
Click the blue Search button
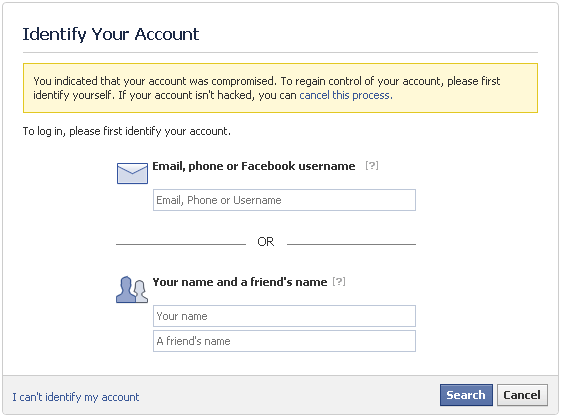[466, 395]
